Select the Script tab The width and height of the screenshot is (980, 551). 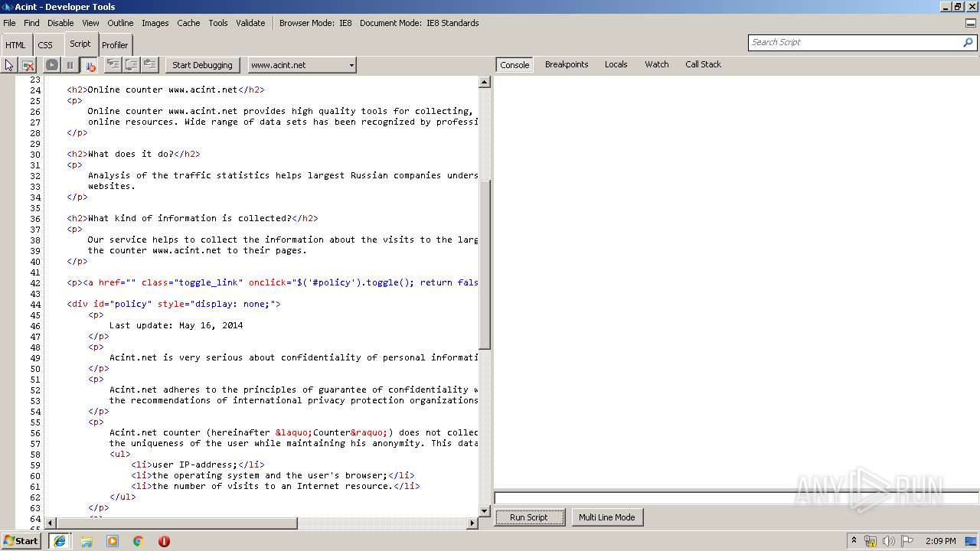80,44
